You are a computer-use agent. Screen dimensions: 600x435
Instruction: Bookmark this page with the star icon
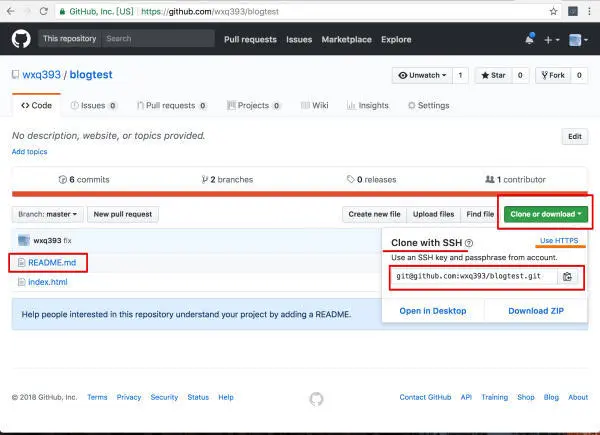tap(553, 11)
